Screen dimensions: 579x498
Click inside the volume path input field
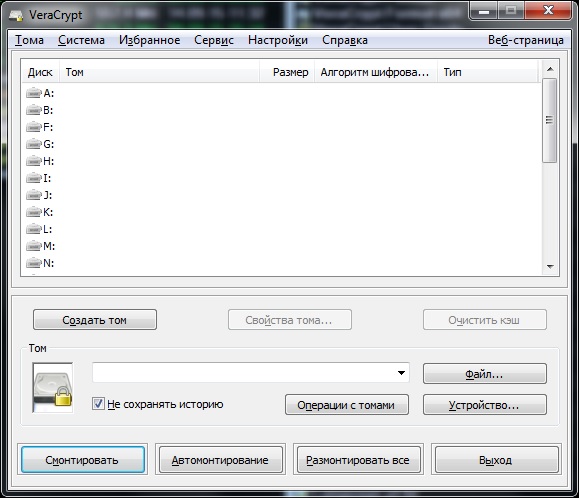tap(244, 372)
